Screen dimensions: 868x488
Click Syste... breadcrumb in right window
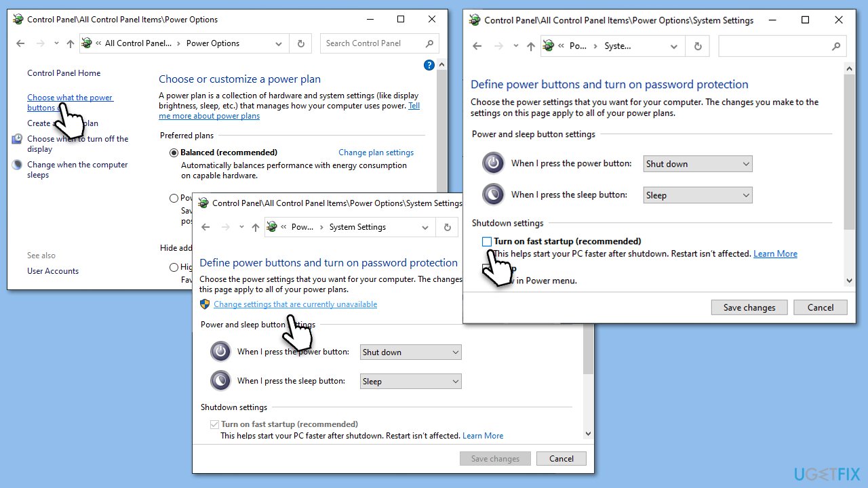618,46
